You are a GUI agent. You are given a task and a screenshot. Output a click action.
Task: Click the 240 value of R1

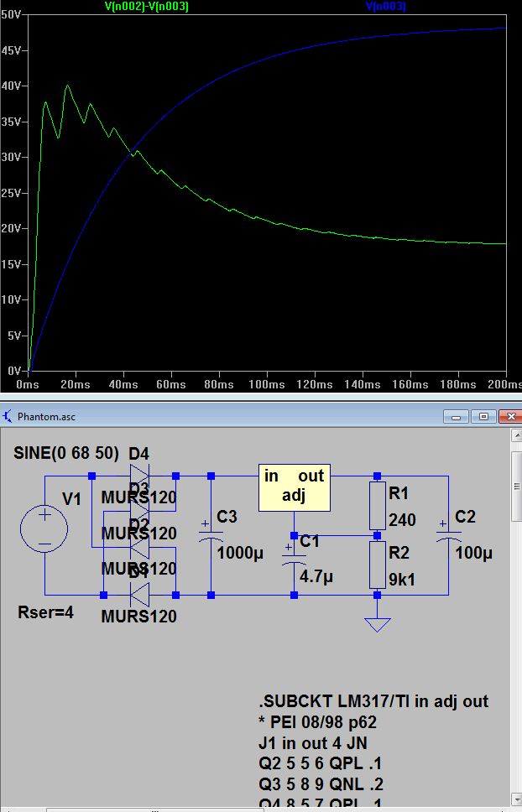[402, 519]
